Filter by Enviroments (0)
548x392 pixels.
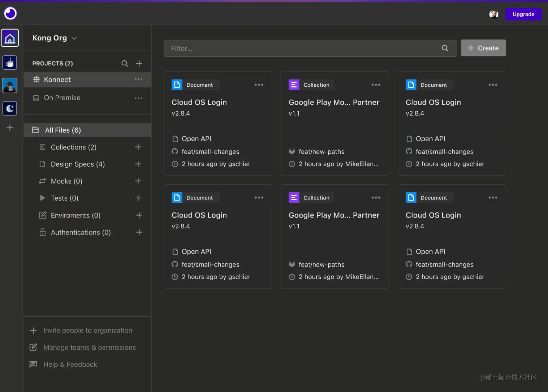click(75, 215)
